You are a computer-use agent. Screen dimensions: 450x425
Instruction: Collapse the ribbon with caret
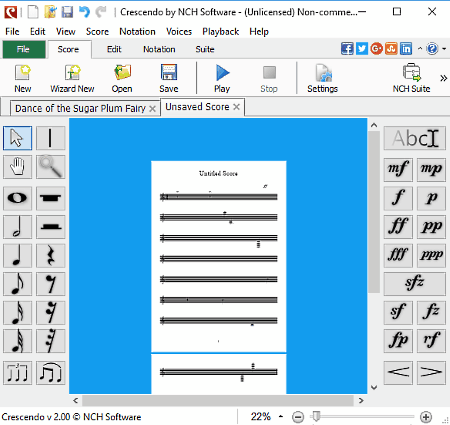coord(420,49)
